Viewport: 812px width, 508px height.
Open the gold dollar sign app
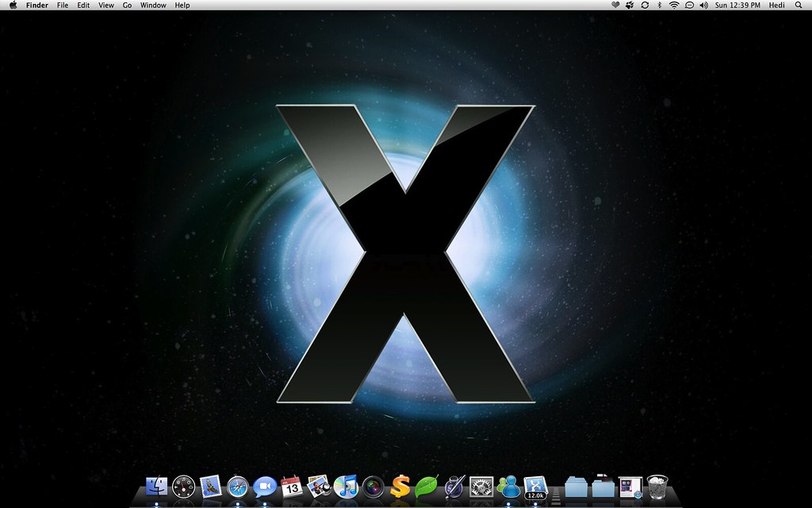400,487
